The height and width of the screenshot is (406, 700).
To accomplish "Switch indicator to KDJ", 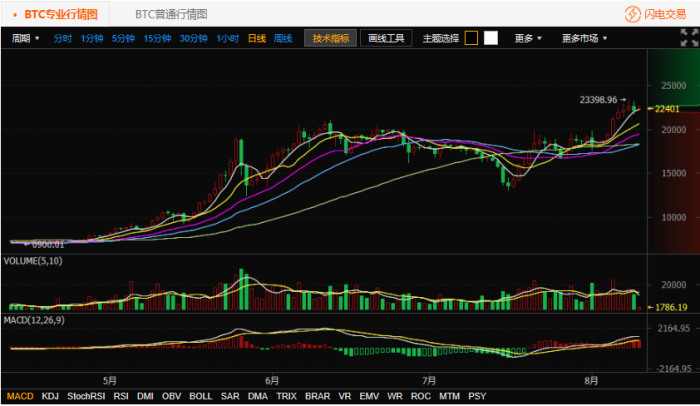I will coord(50,396).
